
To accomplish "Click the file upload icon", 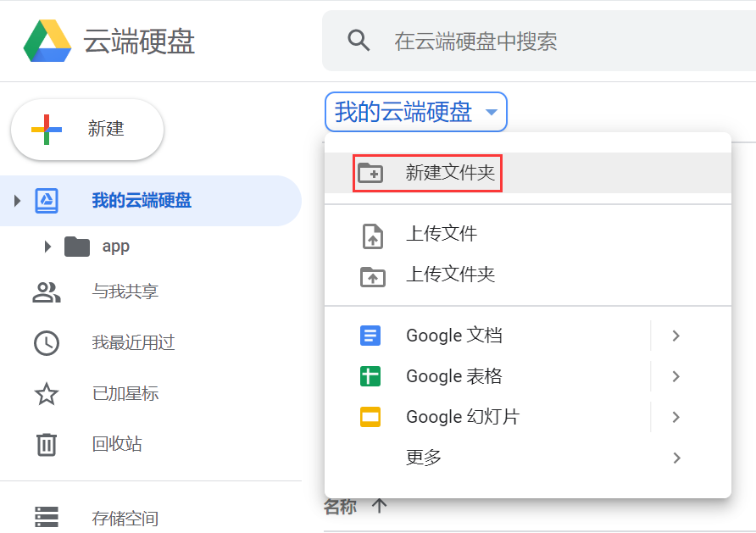I will point(373,236).
